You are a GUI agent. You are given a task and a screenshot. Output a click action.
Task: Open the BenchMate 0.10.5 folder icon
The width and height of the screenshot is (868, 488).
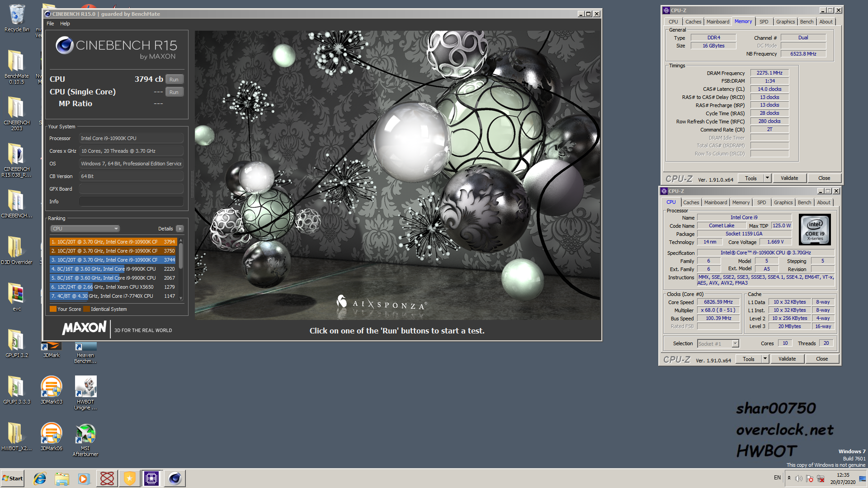click(x=16, y=66)
